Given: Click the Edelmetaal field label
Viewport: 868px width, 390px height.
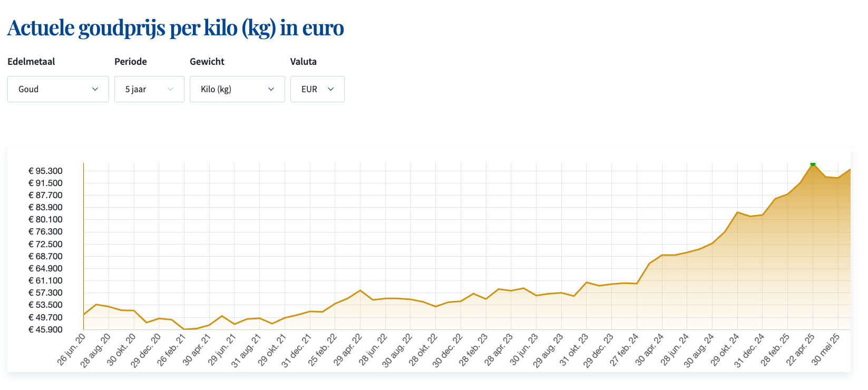Looking at the screenshot, I should 31,62.
